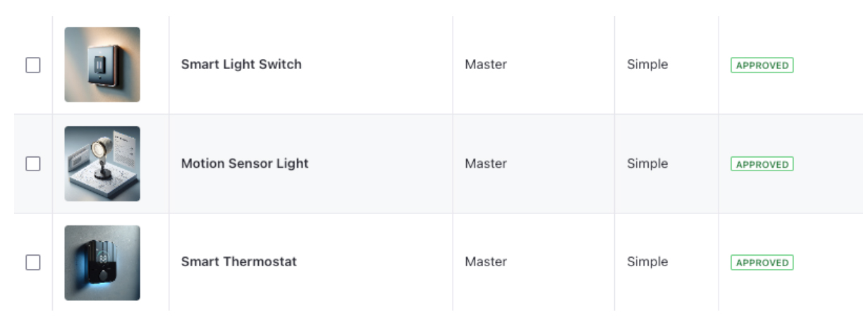Click the Master cell for Smart Light Switch
This screenshot has width=868, height=324.
(486, 64)
